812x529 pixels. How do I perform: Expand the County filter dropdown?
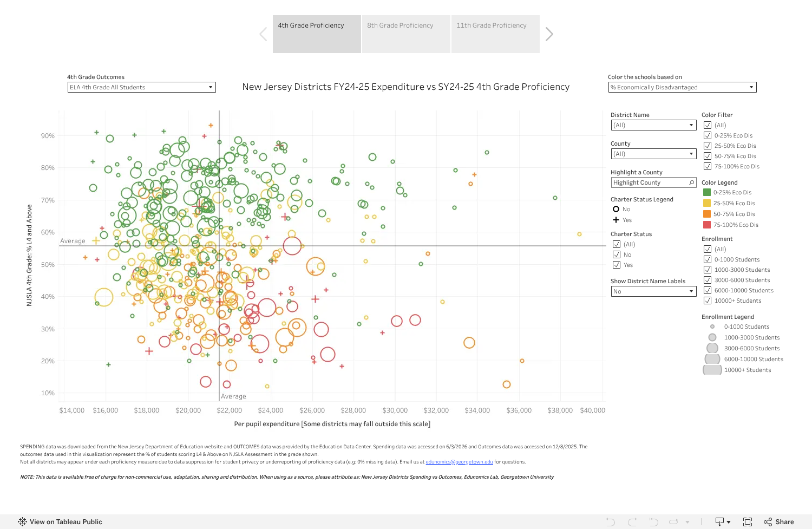point(653,154)
